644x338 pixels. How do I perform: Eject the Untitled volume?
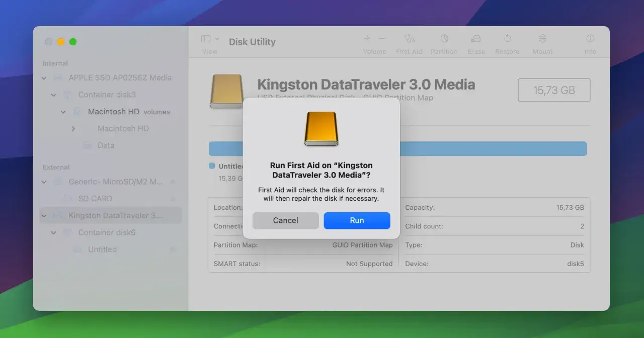[173, 249]
